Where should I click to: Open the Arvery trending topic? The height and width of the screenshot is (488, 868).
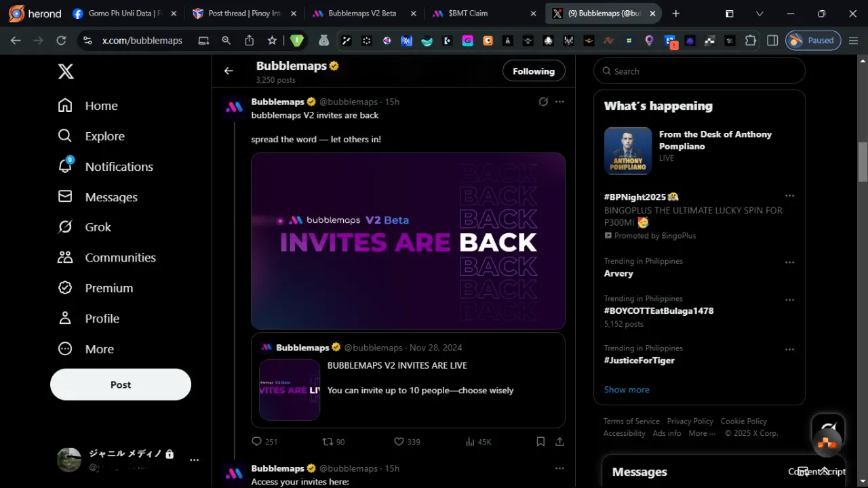(699, 268)
